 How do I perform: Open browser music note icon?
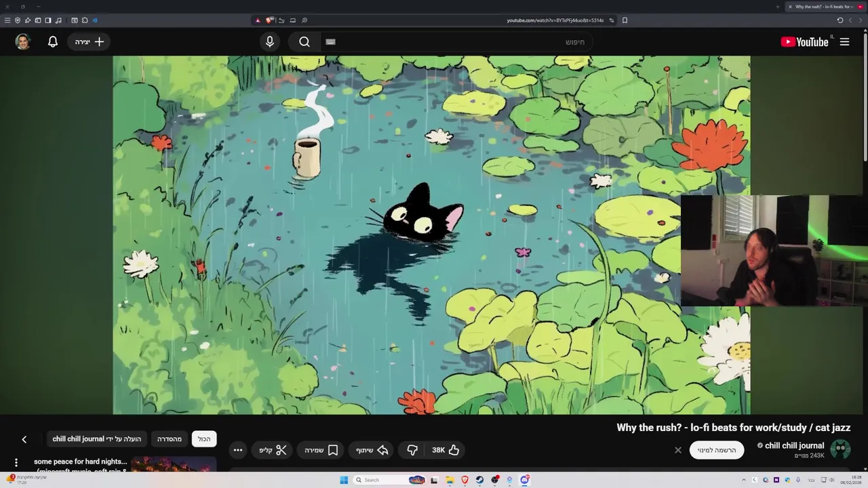tap(58, 20)
